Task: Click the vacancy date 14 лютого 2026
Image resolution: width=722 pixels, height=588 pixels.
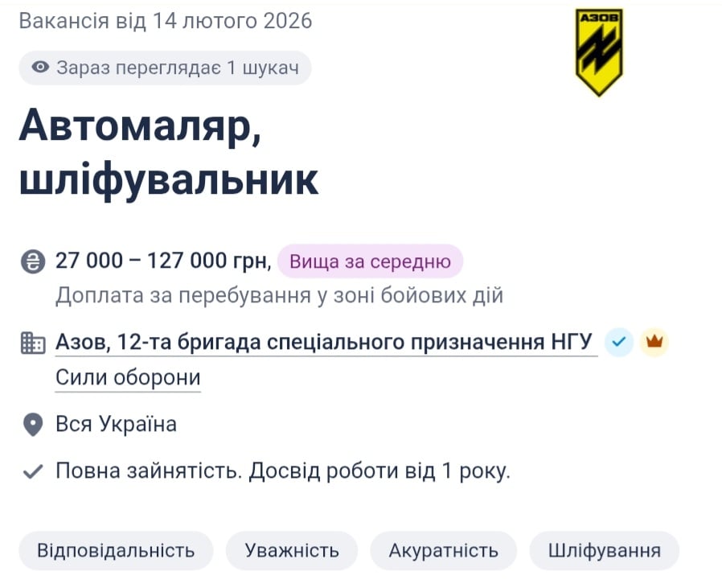Action: 165,23
